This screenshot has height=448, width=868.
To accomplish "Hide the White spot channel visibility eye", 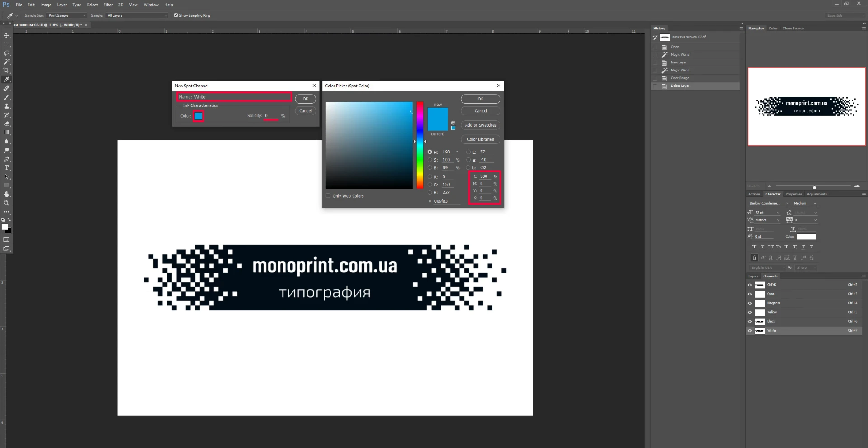I will (750, 331).
